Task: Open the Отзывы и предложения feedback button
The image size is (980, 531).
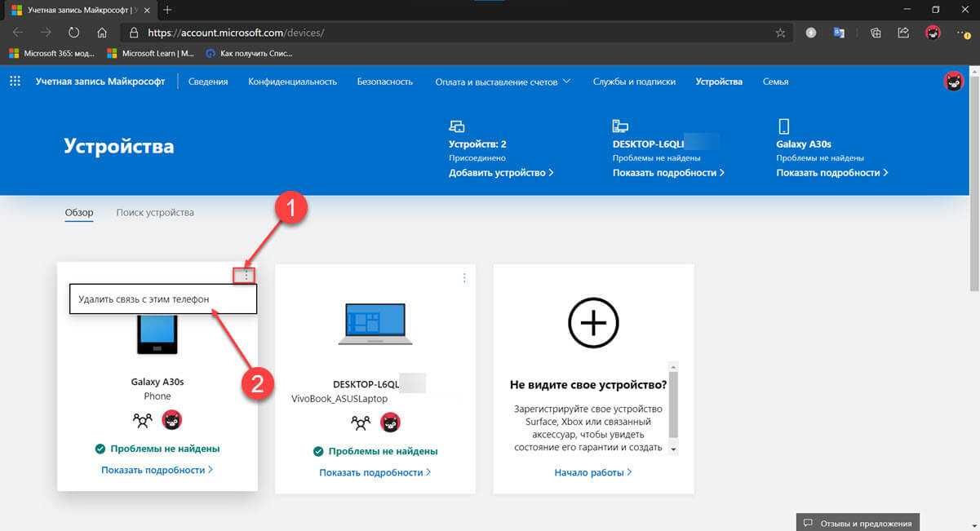Action: click(x=858, y=522)
